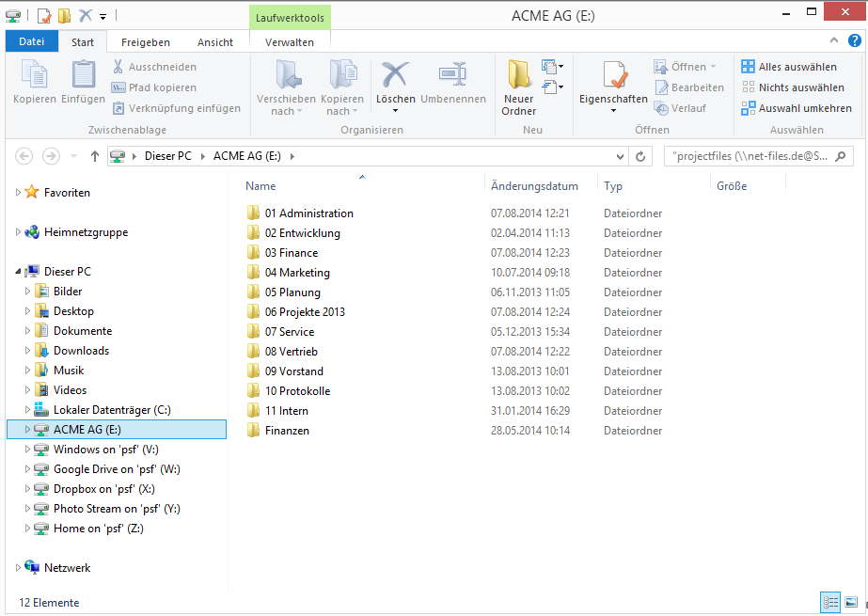Image resolution: width=868 pixels, height=616 pixels.
Task: Switch to the Start tab
Action: coord(83,42)
